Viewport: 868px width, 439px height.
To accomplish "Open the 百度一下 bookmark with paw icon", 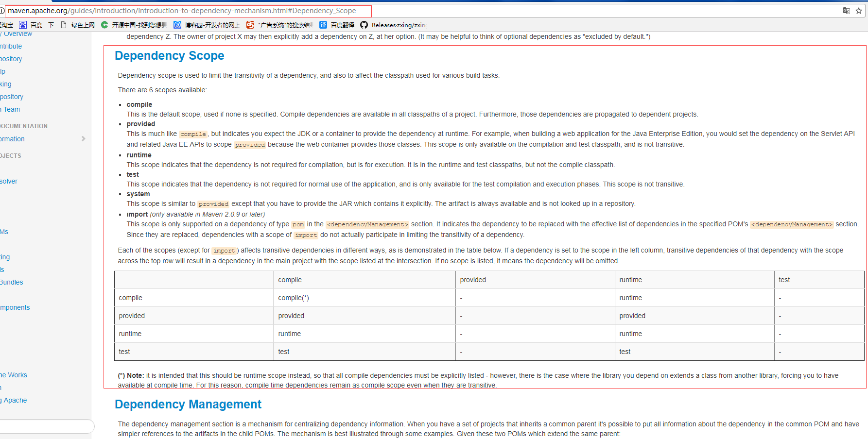I will click(37, 25).
